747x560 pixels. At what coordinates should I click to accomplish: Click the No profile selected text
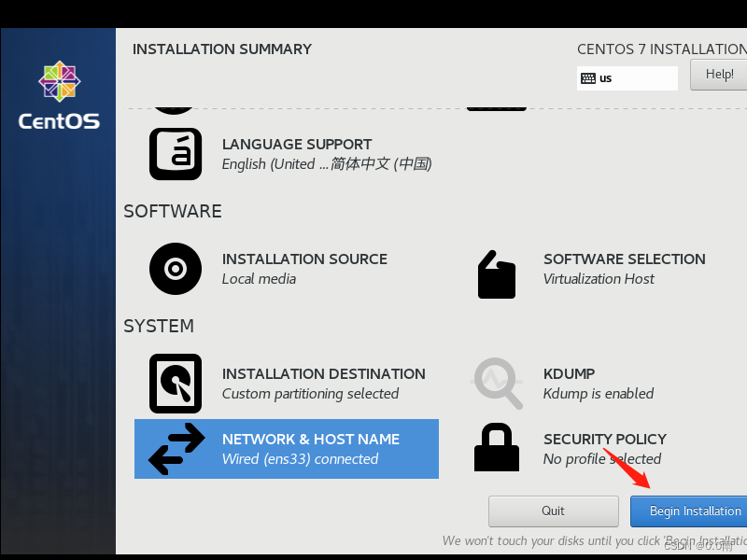pos(602,458)
